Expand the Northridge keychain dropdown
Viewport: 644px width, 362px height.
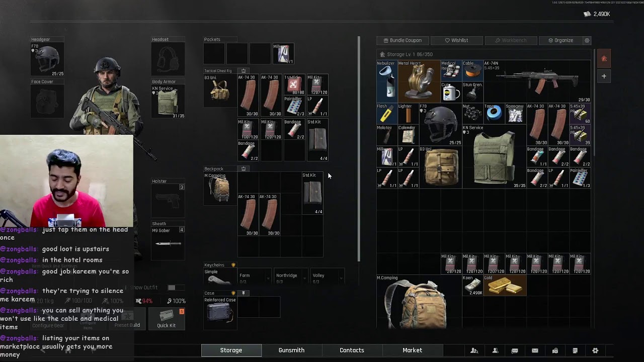291,278
